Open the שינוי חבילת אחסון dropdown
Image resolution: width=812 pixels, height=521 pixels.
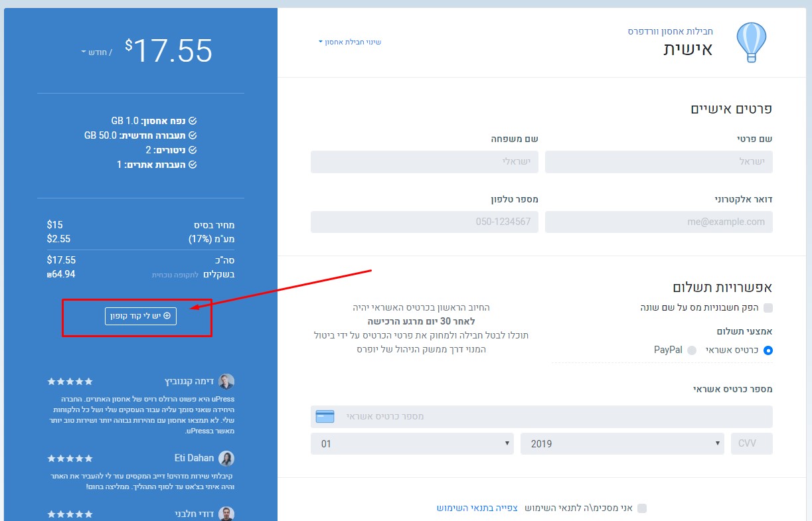point(350,42)
